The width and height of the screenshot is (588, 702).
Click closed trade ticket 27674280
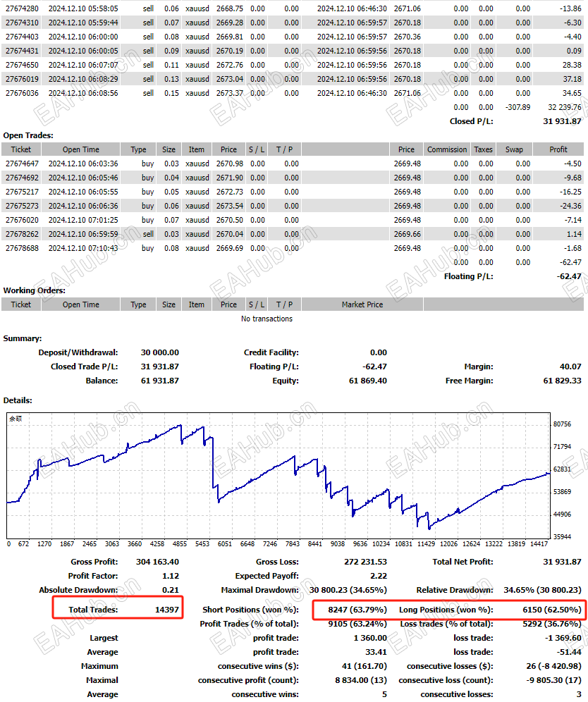click(22, 8)
